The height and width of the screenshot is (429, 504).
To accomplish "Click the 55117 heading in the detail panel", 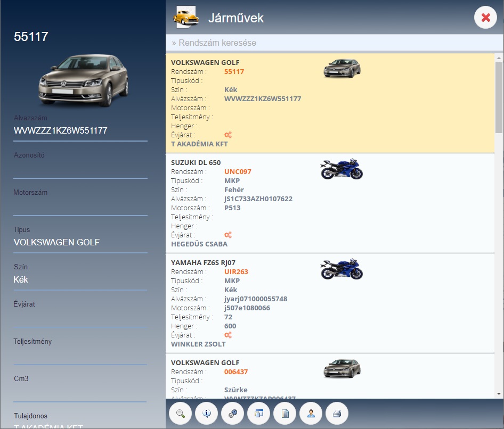I will click(x=31, y=37).
